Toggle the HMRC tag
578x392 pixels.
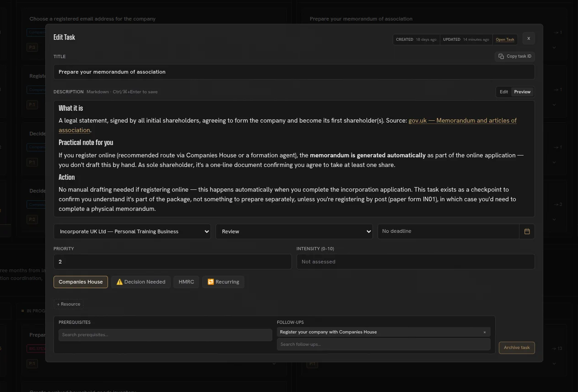(186, 282)
